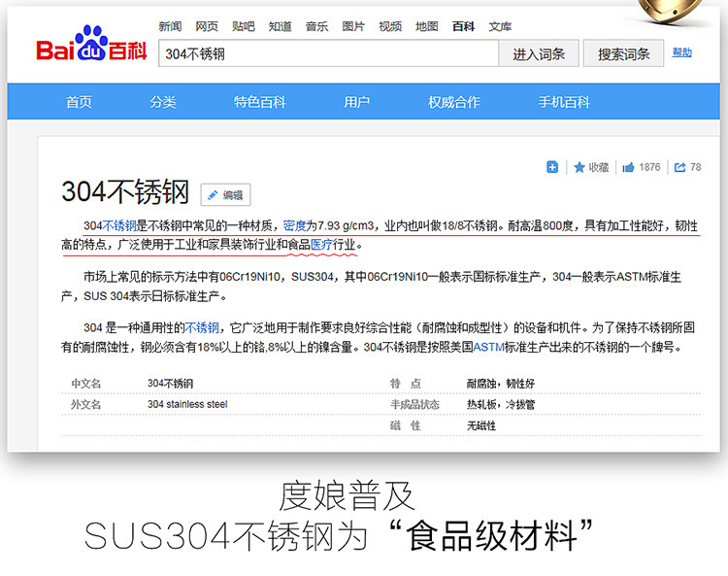Open 特色百科 in blue navigation bar

point(260,102)
